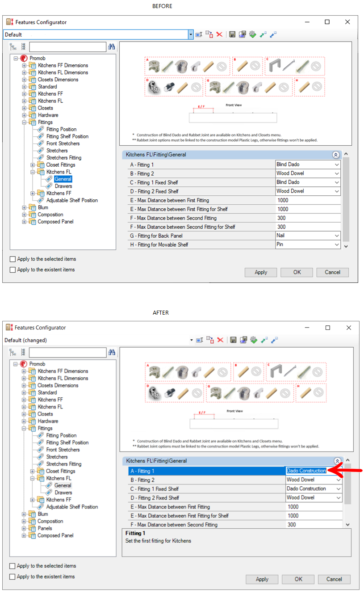Click rename configuration icon in BEFORE window
This screenshot has height=598, width=364.
coord(199,34)
